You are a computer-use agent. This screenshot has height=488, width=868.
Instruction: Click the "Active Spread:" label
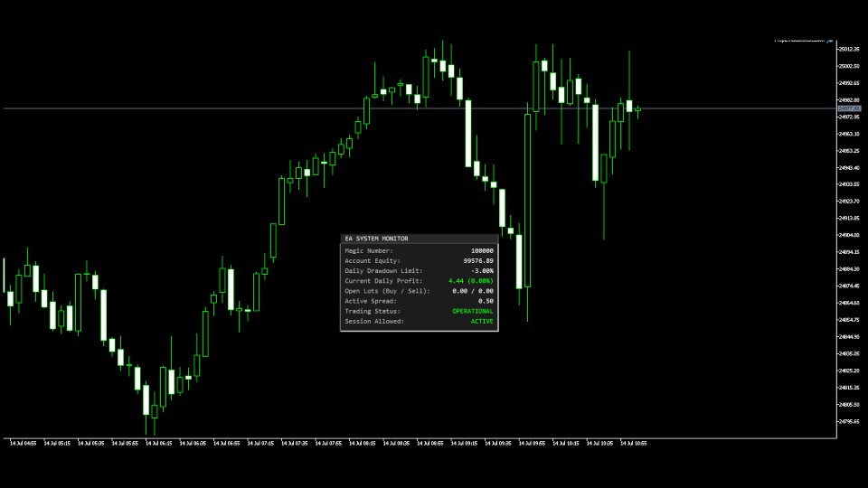(x=371, y=301)
